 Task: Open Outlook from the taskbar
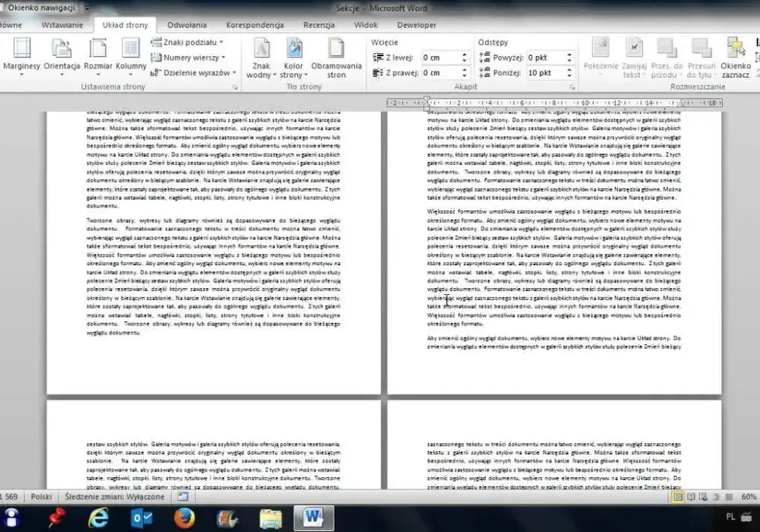click(x=141, y=518)
